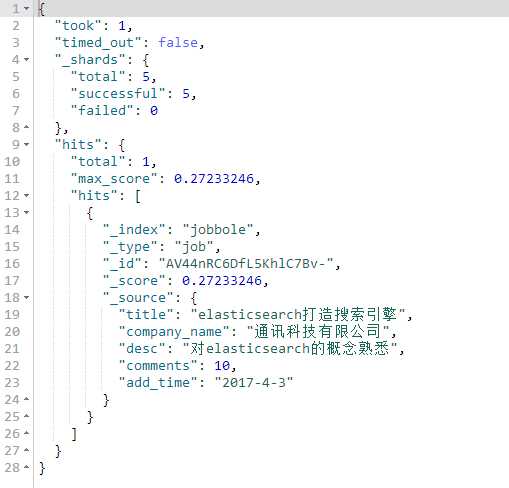This screenshot has height=488, width=509.
Task: Click the "took" key
Action: [78, 26]
